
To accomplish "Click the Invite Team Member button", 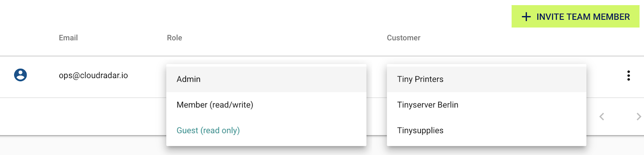I will tap(575, 17).
